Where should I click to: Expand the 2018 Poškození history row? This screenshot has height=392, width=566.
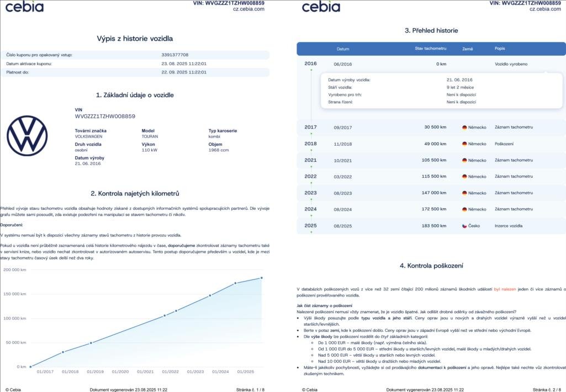pos(431,144)
